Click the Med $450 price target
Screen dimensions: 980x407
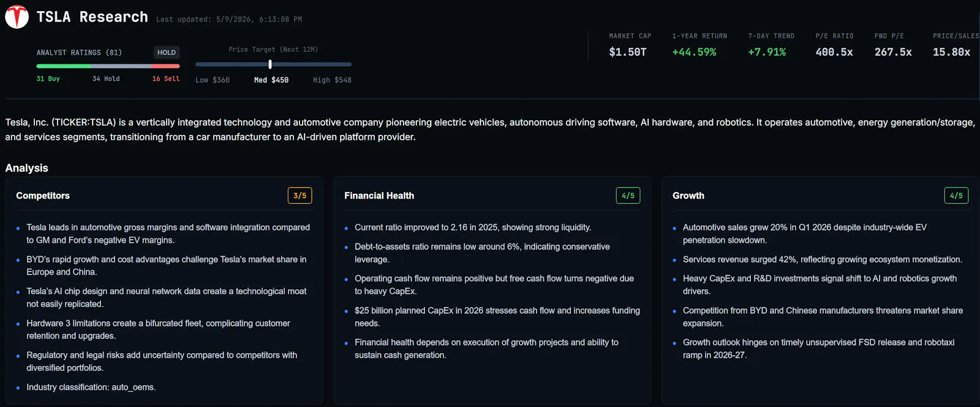(x=271, y=80)
